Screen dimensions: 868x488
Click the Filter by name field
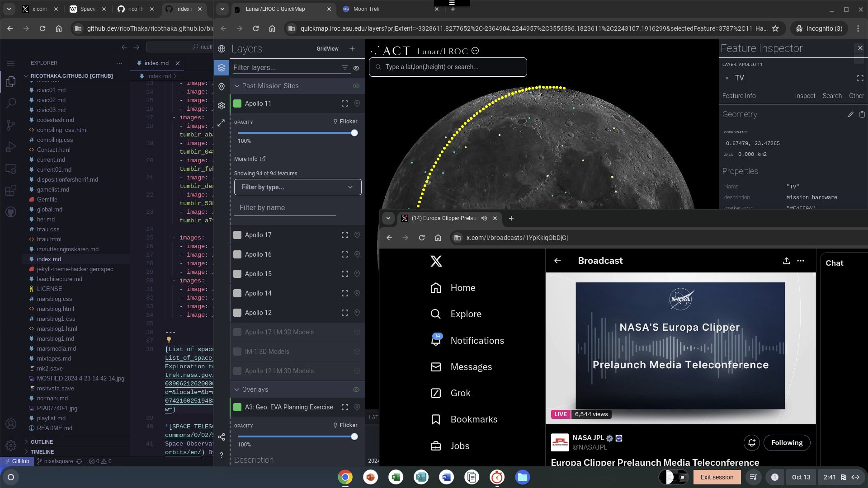pyautogui.click(x=285, y=208)
